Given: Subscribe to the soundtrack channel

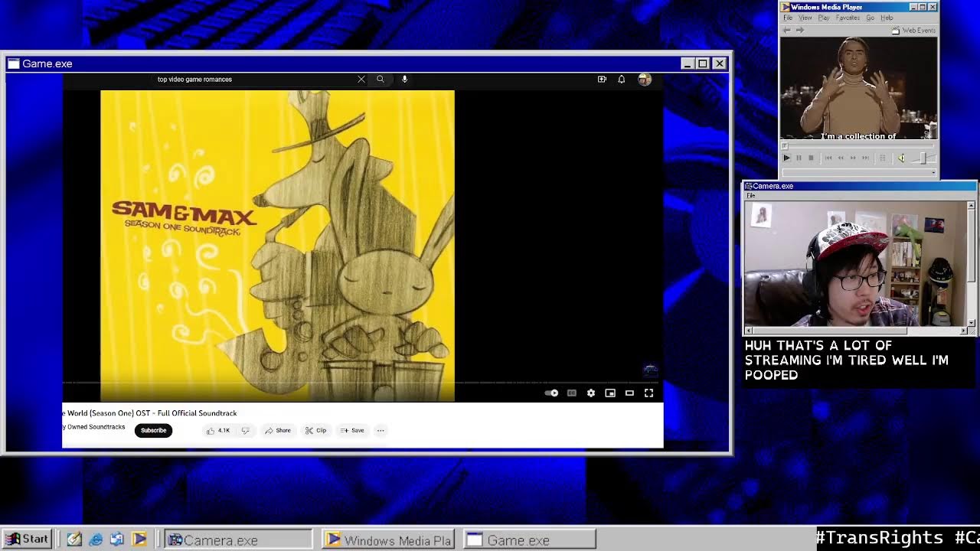Looking at the screenshot, I should tap(153, 431).
